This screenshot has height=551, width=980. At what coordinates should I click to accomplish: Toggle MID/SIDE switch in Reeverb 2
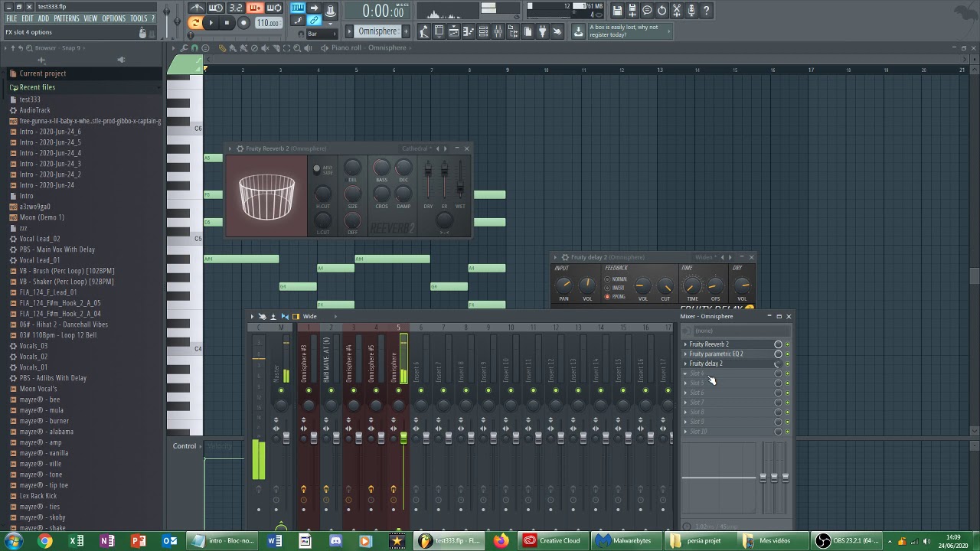point(317,168)
